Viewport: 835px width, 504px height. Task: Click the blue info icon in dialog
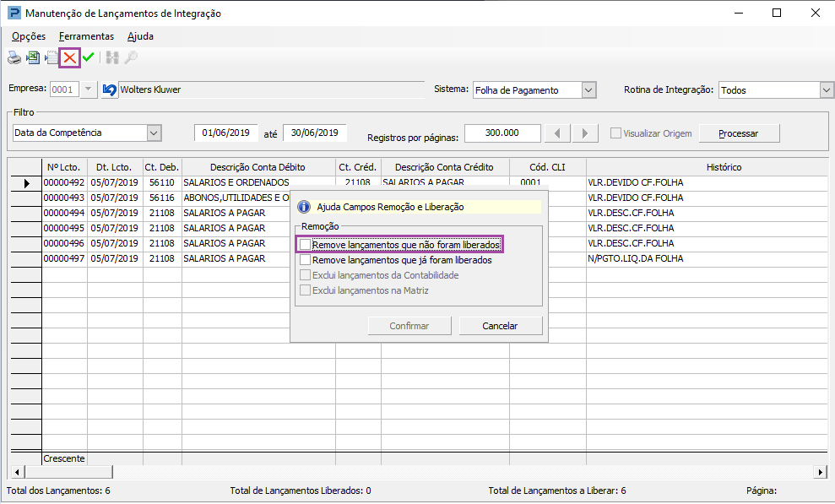tap(305, 207)
